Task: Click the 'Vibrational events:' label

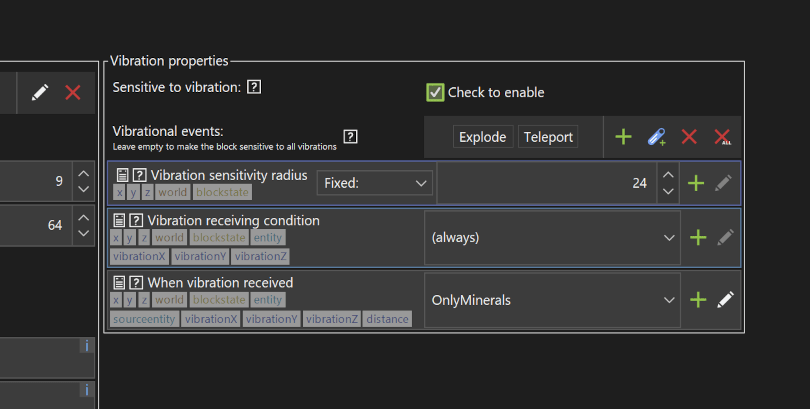Action: point(168,131)
